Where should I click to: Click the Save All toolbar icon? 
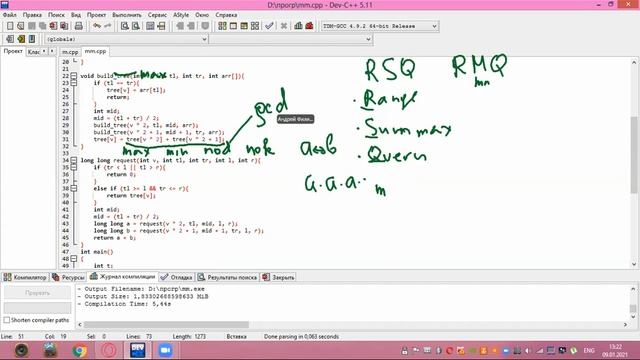point(42,26)
